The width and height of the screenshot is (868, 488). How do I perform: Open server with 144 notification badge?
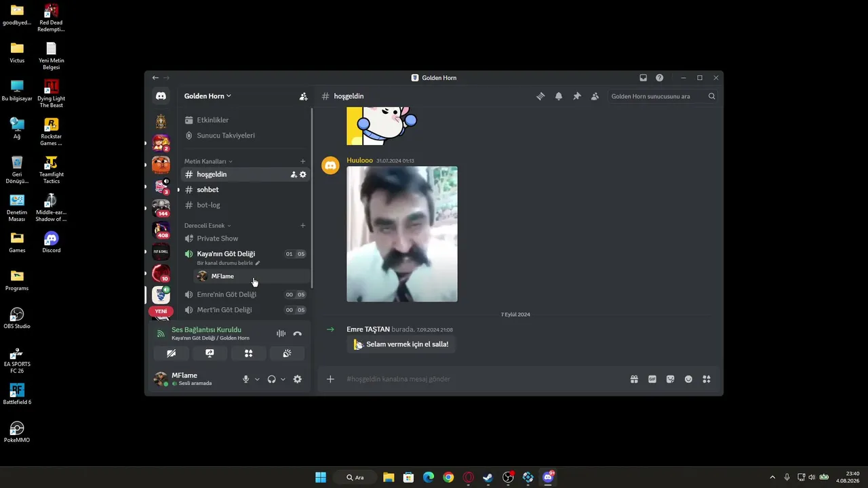161,207
